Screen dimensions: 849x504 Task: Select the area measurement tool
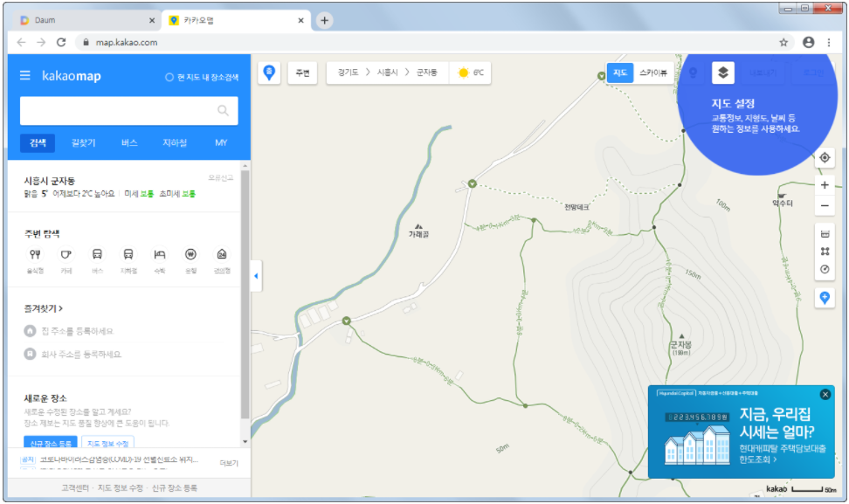tap(825, 252)
